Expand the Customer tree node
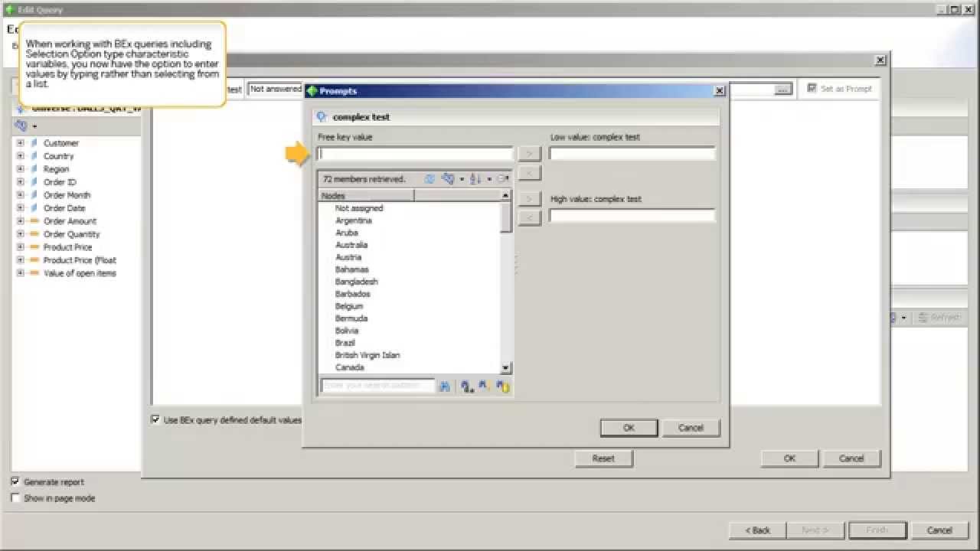The image size is (980, 551). pyautogui.click(x=20, y=143)
